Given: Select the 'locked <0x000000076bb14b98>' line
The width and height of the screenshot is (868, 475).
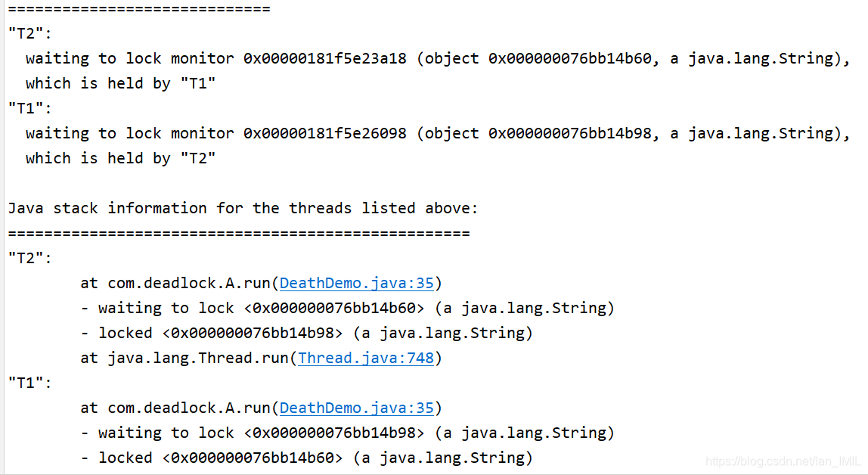Looking at the screenshot, I should (307, 334).
